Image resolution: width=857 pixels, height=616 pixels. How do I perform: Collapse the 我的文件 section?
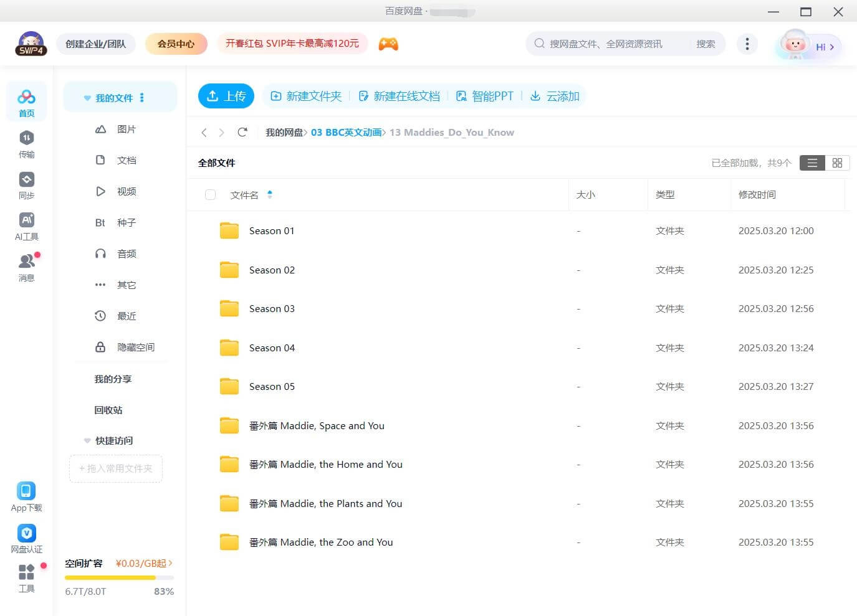87,97
